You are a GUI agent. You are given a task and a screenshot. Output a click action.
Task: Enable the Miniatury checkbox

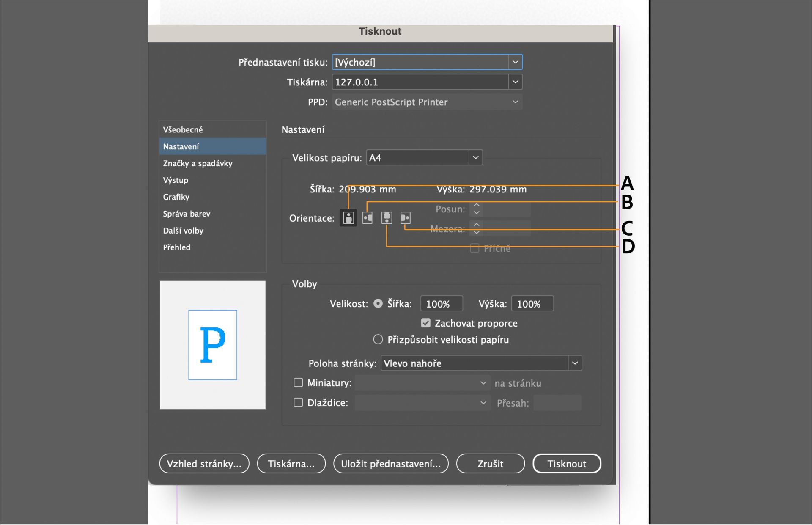pos(298,383)
